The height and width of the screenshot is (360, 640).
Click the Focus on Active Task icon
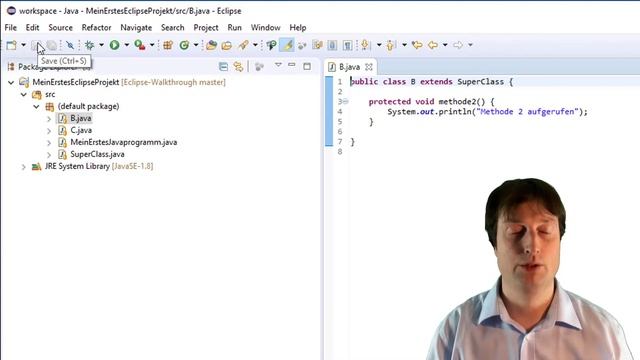click(x=259, y=67)
